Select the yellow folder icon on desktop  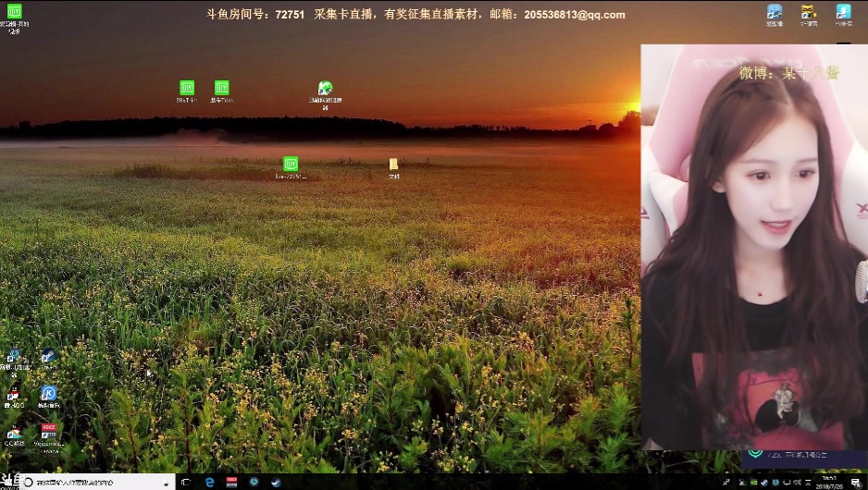(x=393, y=168)
